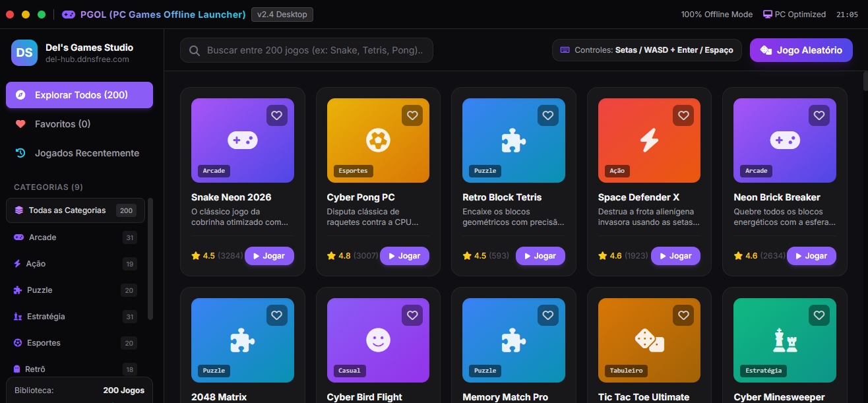
Task: Mark 2048 Matrix as favorite
Action: click(277, 315)
